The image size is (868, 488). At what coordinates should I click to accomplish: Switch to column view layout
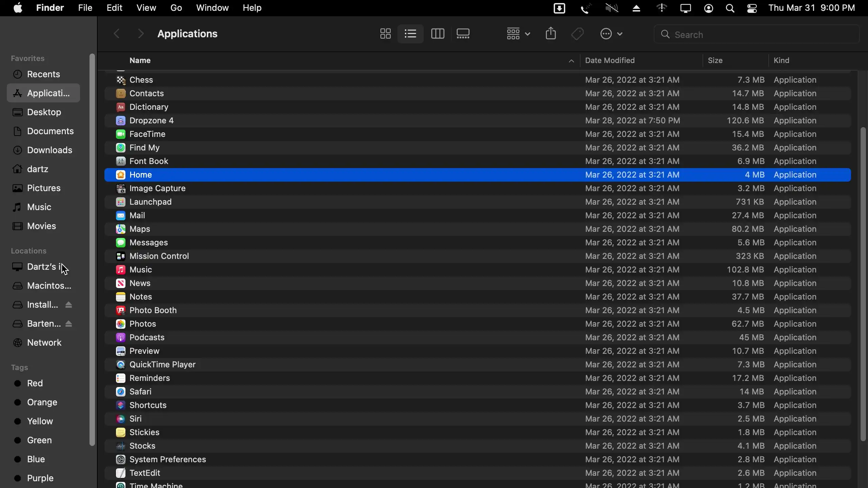[437, 34]
